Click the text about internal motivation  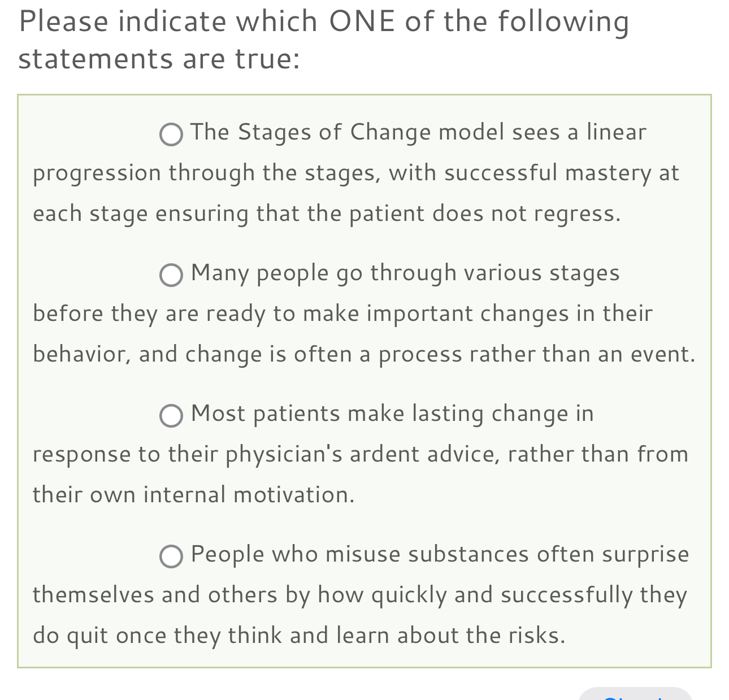[x=194, y=494]
